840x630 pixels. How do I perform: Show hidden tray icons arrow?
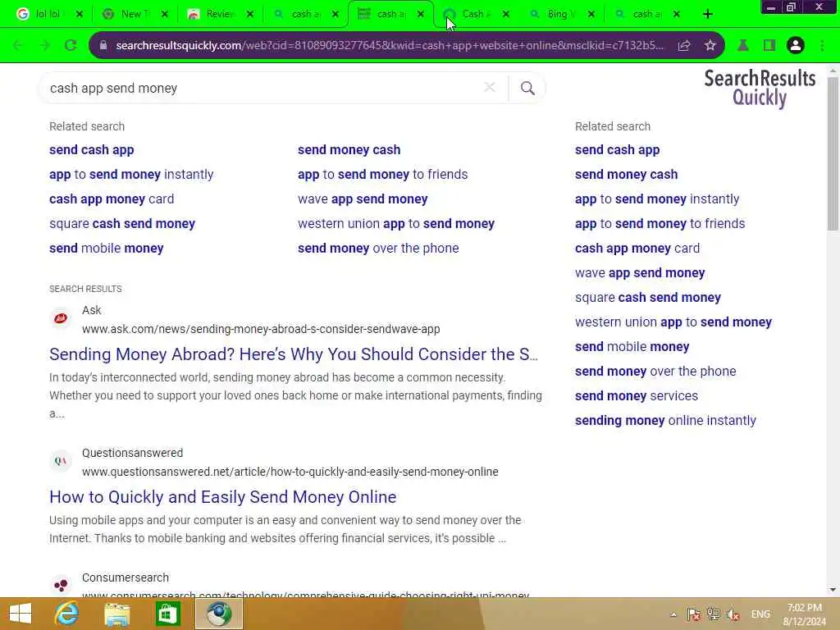click(x=673, y=614)
